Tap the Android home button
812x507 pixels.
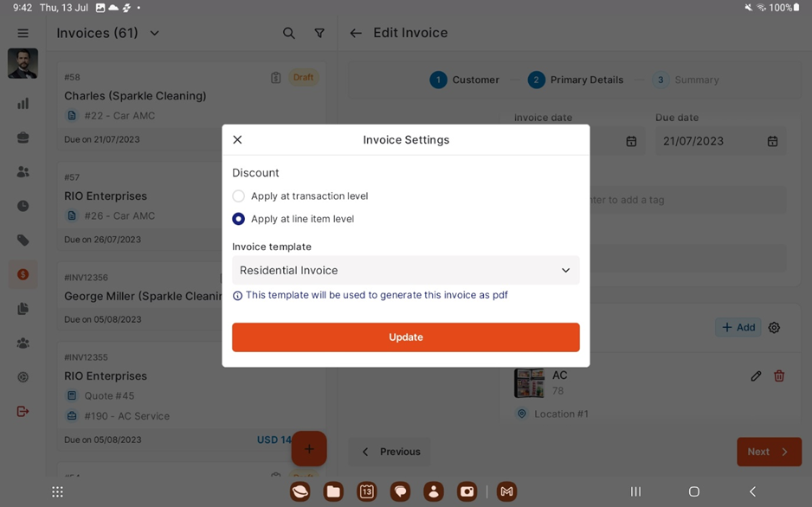[694, 491]
